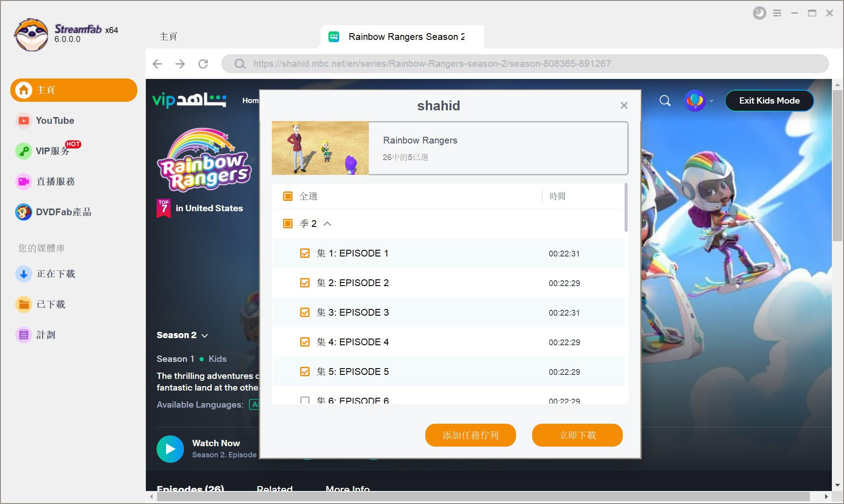Select the Rainbow Rangers Season 2 tab
Image resolution: width=844 pixels, height=504 pixels.
(x=402, y=37)
